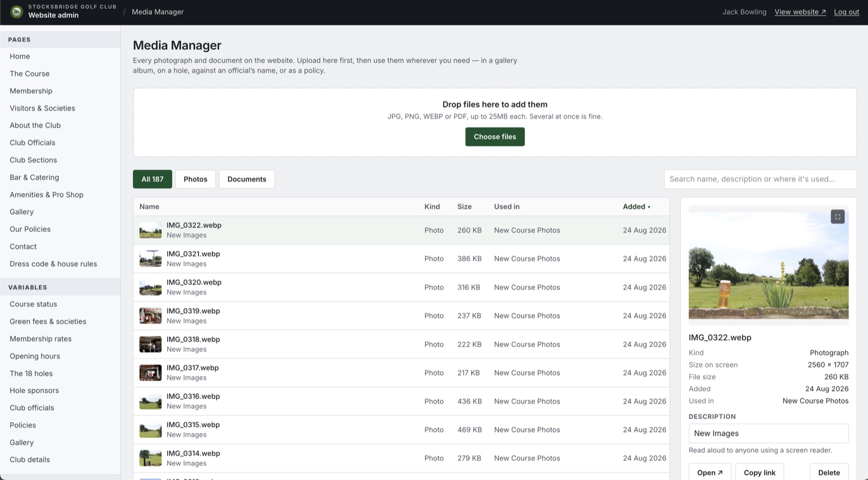Viewport: 868px width, 480px height.
Task: Open Green fees & societies variable
Action: (48, 322)
